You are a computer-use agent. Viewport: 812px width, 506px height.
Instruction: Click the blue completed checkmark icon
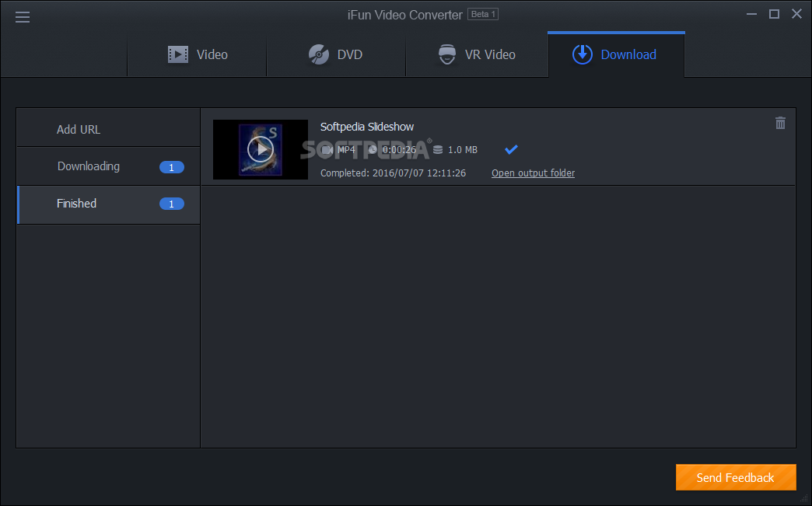511,149
